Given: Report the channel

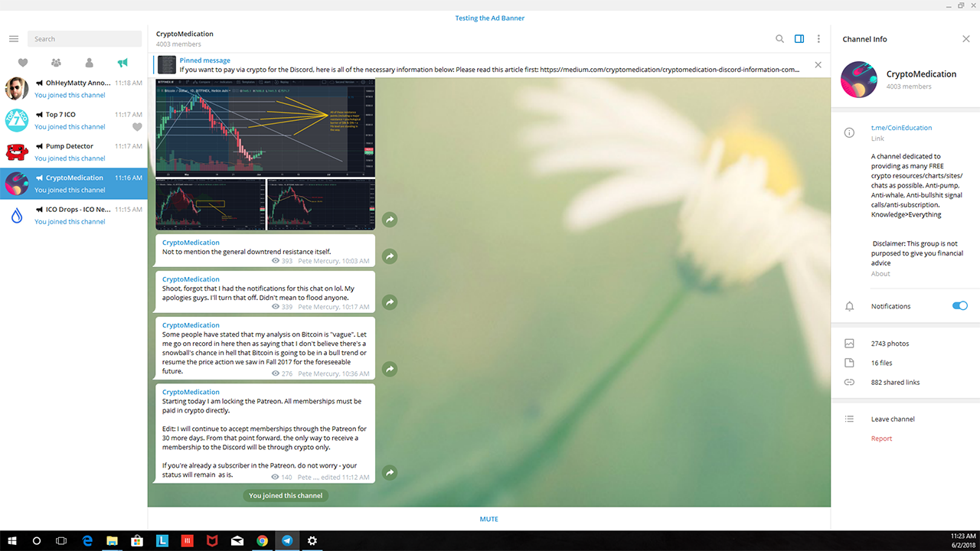Looking at the screenshot, I should pos(881,439).
